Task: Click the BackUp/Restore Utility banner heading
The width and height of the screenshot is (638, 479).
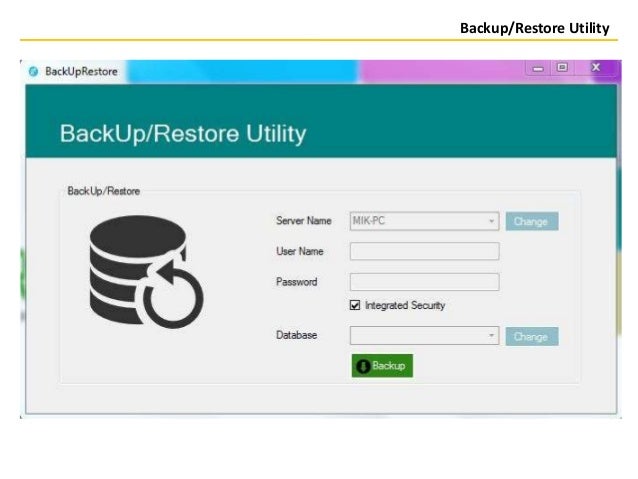Action: 183,133
